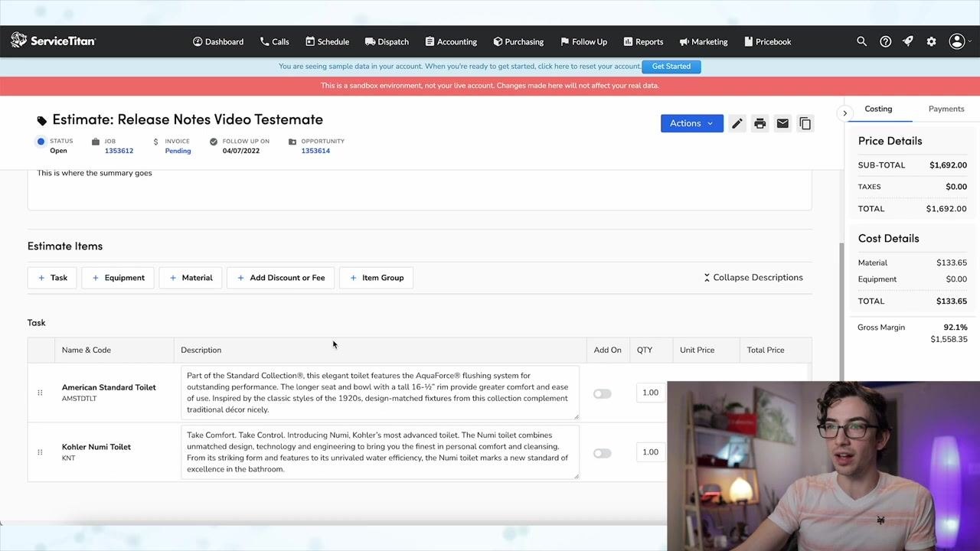Open the Purchasing menu
Screen dimensions: 980x551
coord(518,41)
